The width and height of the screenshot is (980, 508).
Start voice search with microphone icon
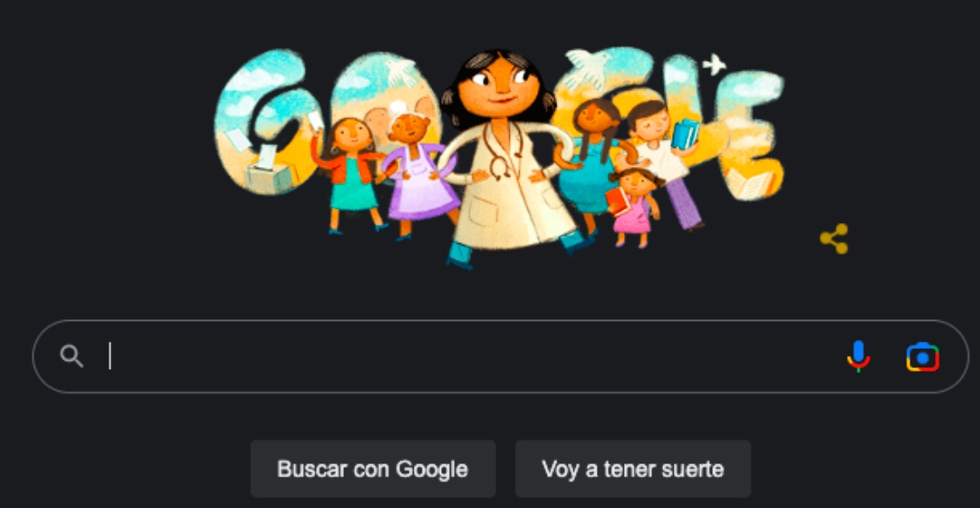click(858, 356)
